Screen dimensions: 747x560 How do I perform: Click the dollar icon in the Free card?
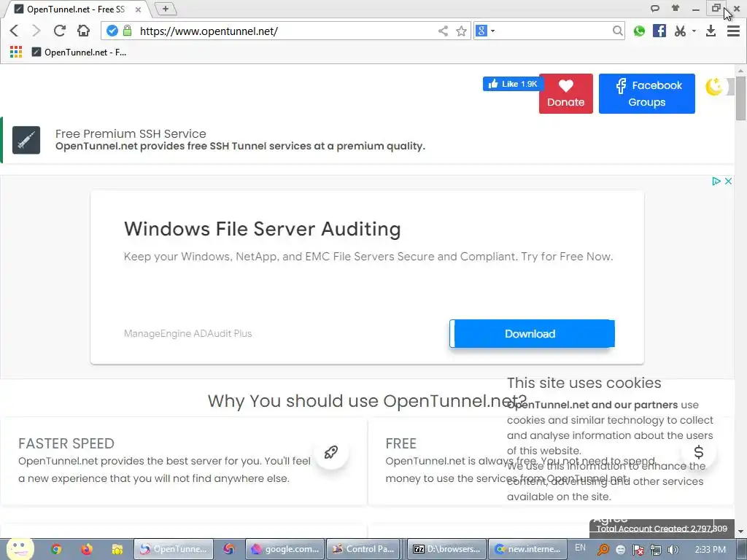(698, 452)
